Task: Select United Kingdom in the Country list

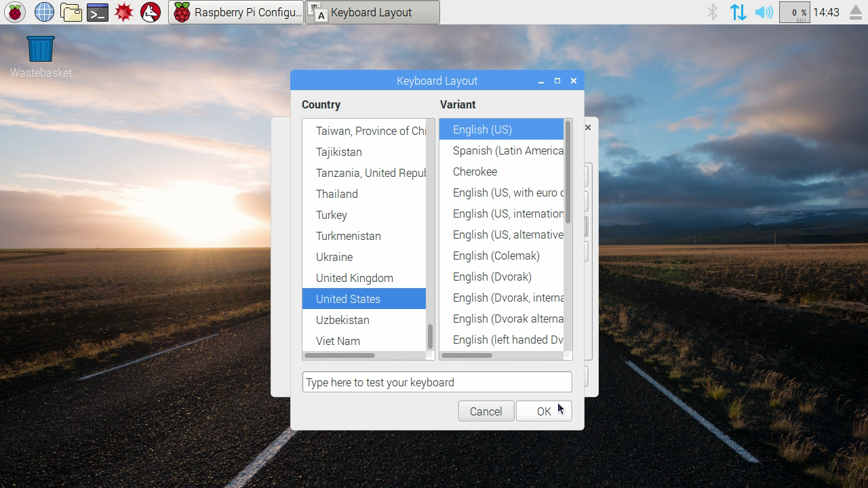Action: pos(355,278)
